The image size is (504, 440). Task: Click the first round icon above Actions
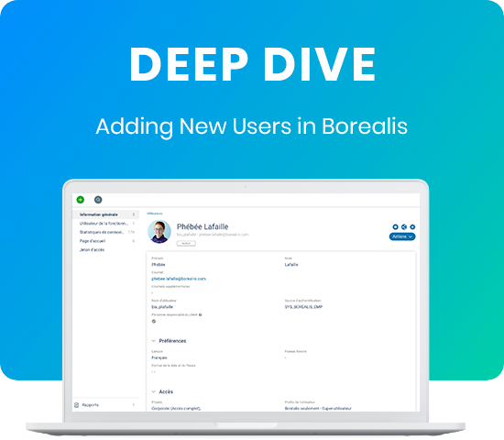coord(395,226)
